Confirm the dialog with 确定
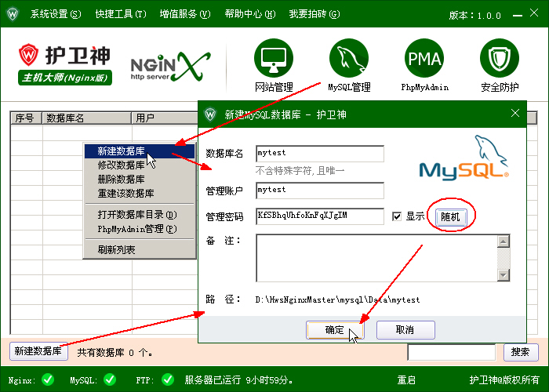Viewport: 549px width, 392px height. [x=335, y=330]
